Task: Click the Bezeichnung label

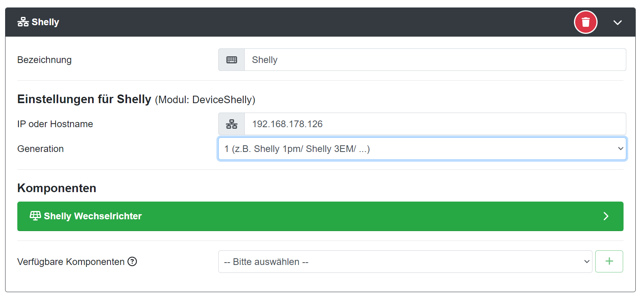Action: tap(44, 60)
